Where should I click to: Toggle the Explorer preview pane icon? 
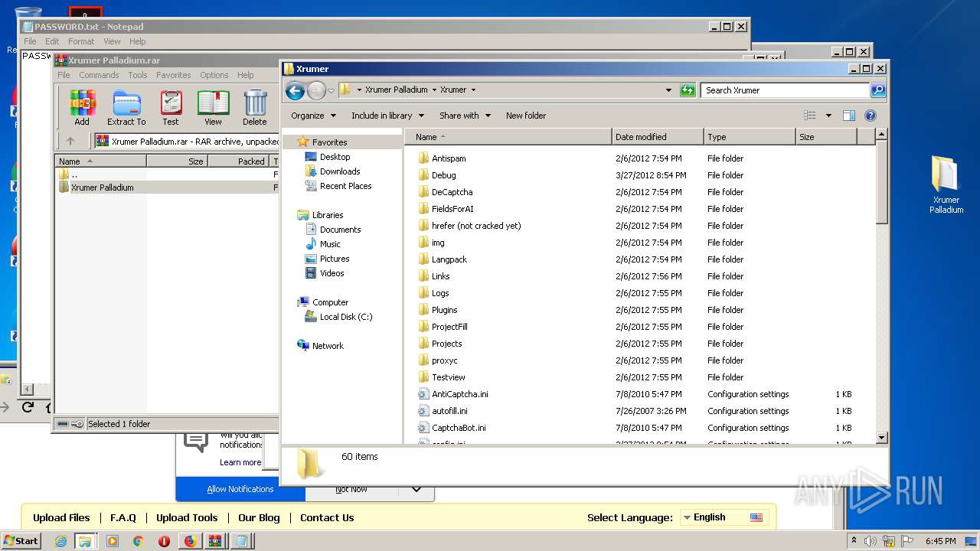[x=848, y=116]
